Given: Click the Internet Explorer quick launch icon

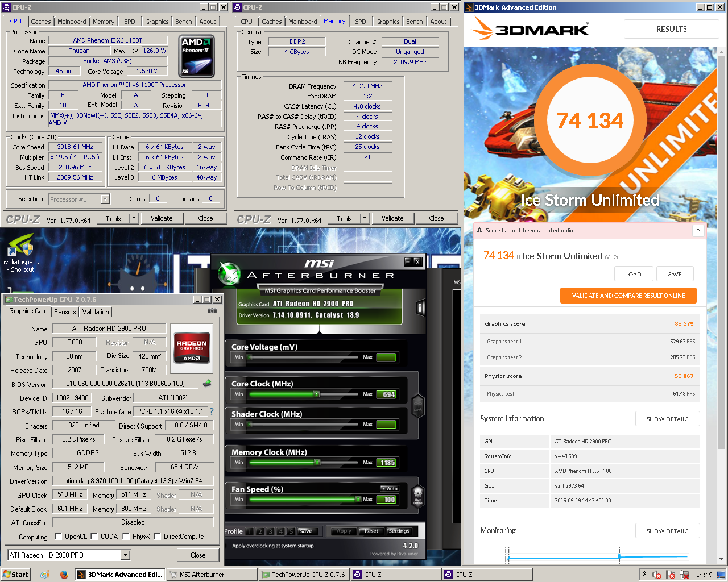Looking at the screenshot, I should coord(45,575).
